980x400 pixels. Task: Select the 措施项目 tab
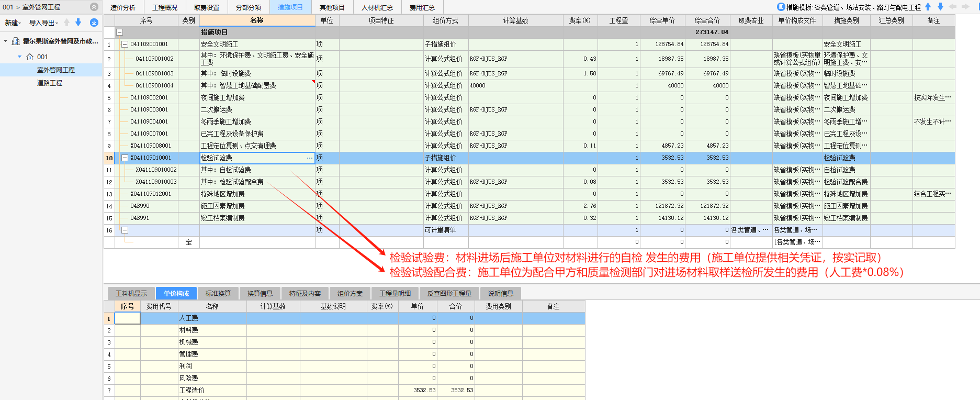290,7
